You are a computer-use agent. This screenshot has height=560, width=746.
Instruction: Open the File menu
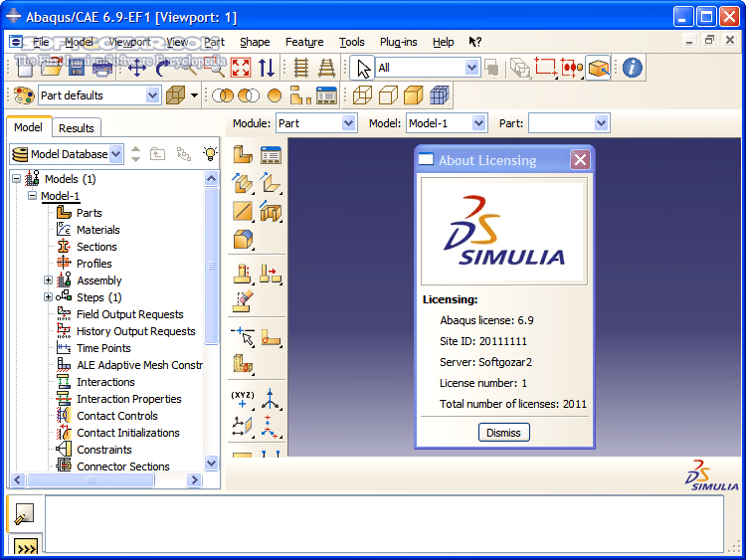41,42
